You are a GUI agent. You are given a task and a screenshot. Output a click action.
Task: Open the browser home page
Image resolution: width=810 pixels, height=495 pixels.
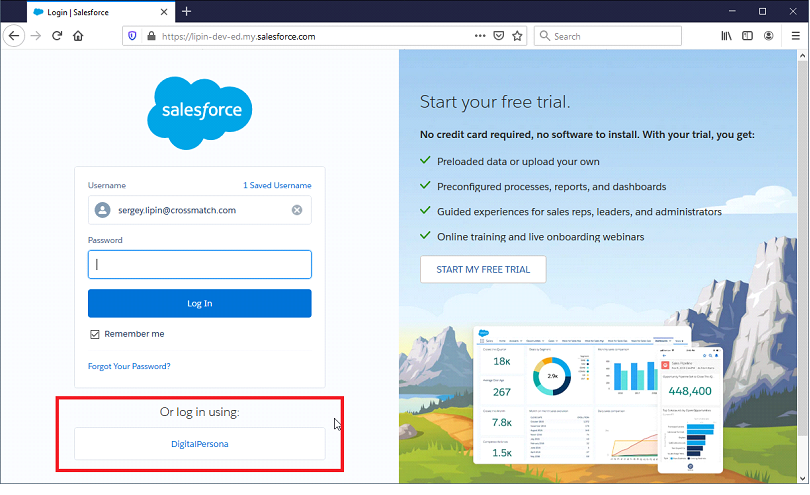tap(78, 36)
